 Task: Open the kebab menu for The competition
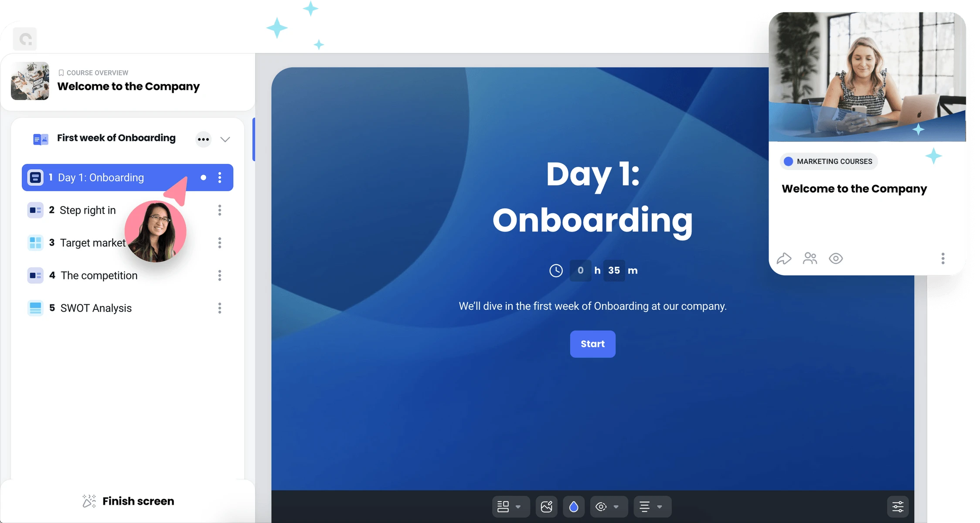220,275
